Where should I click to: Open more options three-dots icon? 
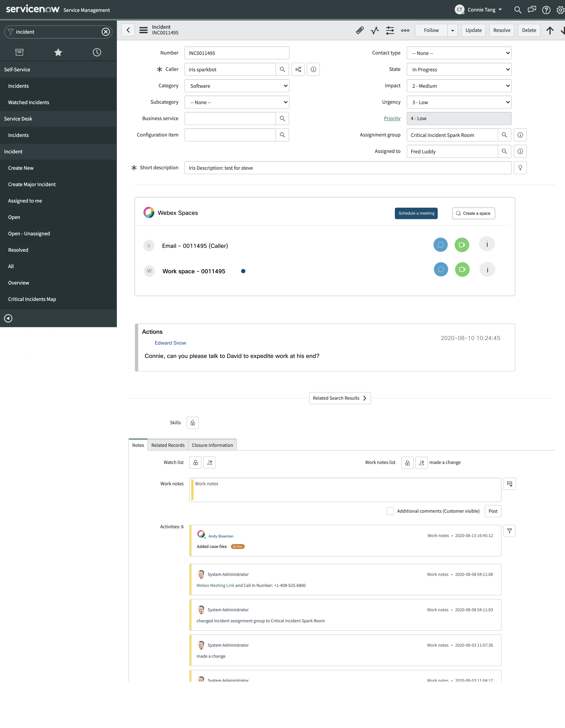[x=405, y=30]
